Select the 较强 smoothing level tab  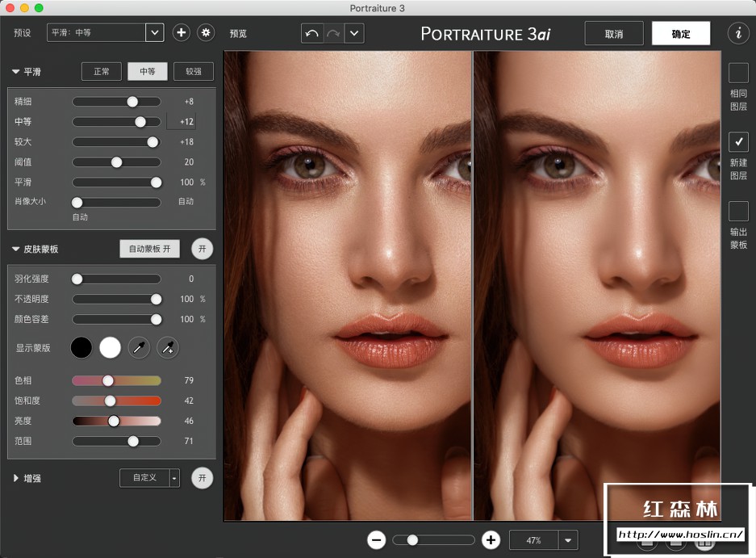click(x=194, y=71)
